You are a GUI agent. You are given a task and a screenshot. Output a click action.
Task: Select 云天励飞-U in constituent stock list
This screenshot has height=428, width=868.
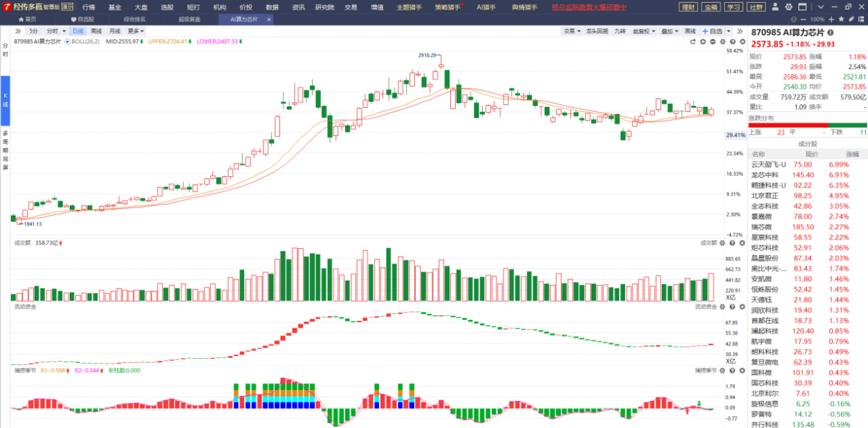pos(769,165)
